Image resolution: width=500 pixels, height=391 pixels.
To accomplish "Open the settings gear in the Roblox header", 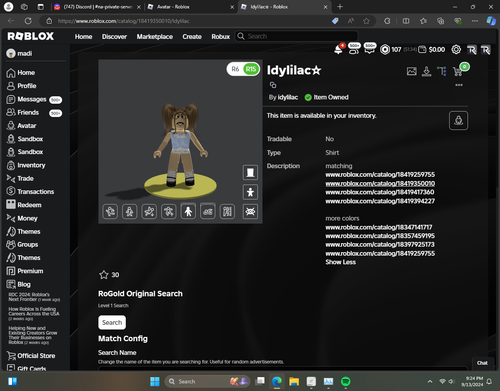I will pyautogui.click(x=456, y=50).
